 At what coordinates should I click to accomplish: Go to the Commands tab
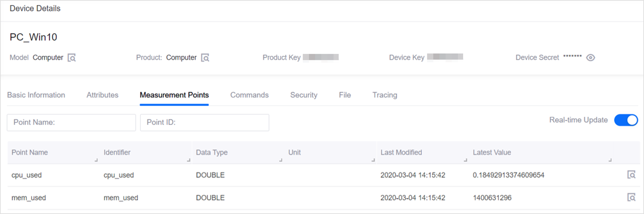249,95
